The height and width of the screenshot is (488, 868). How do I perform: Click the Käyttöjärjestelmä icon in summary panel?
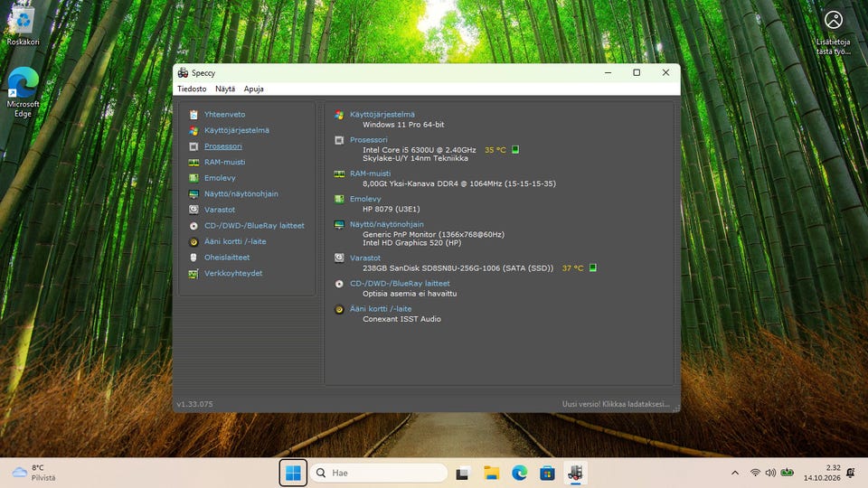(x=339, y=115)
